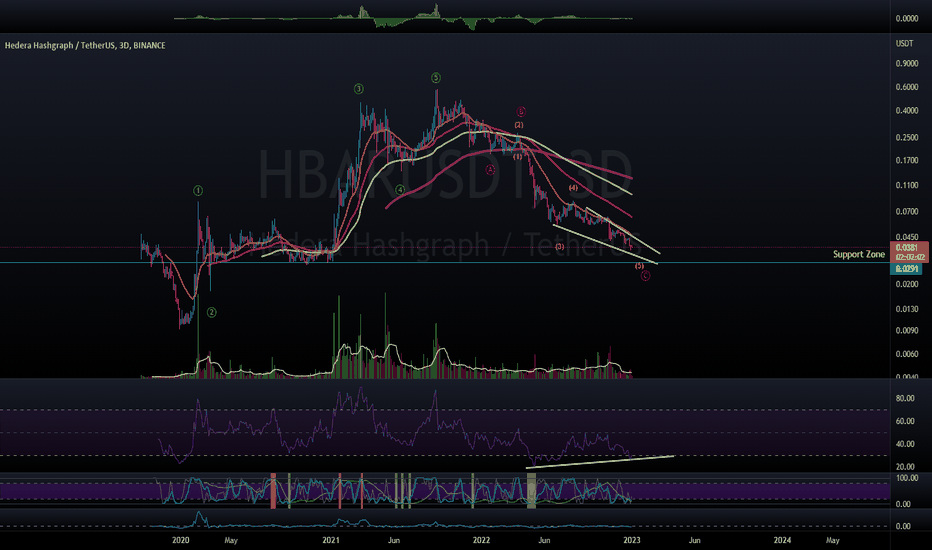Click the 0.0130 price axis label
The image size is (932, 550).
point(907,309)
